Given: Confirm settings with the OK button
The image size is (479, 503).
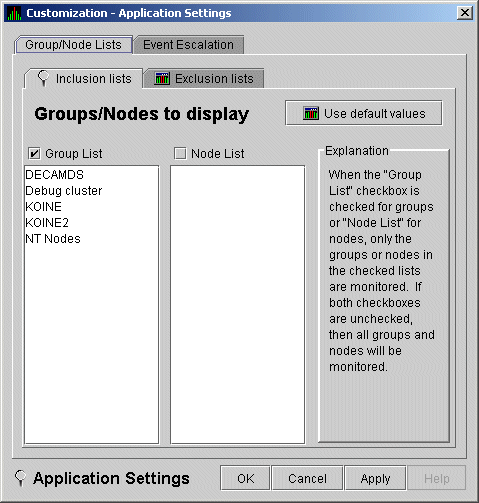Looking at the screenshot, I should (245, 478).
